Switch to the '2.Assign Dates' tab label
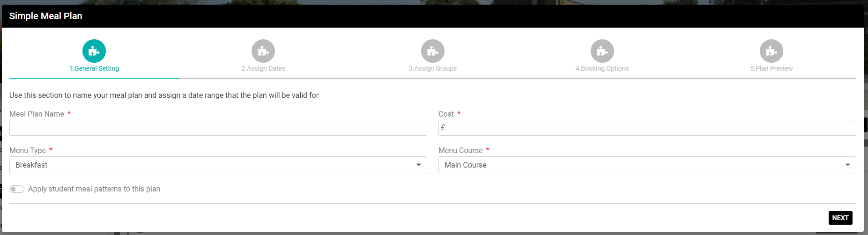The image size is (868, 235). point(263,68)
